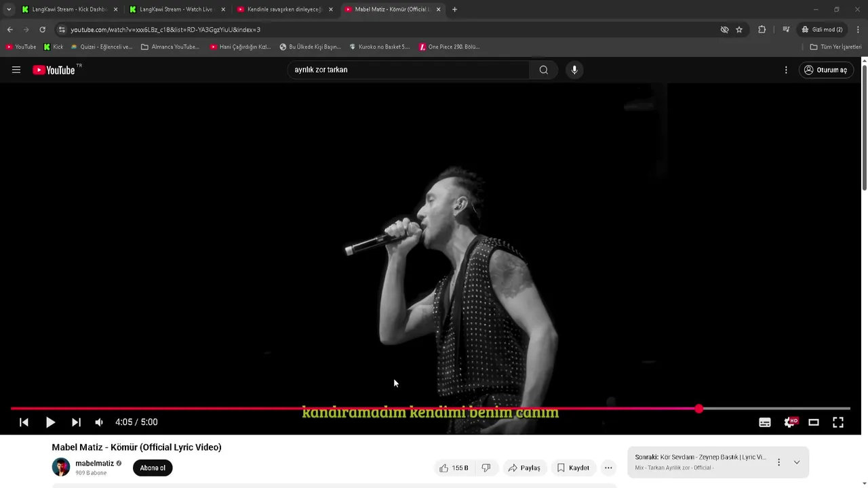
Task: Open the YouTube hamburger guide menu
Action: pyautogui.click(x=16, y=70)
